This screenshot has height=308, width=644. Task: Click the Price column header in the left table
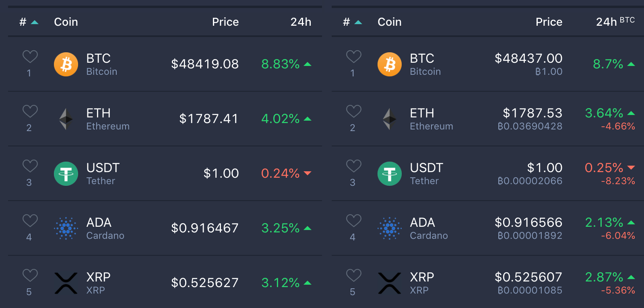pos(225,22)
